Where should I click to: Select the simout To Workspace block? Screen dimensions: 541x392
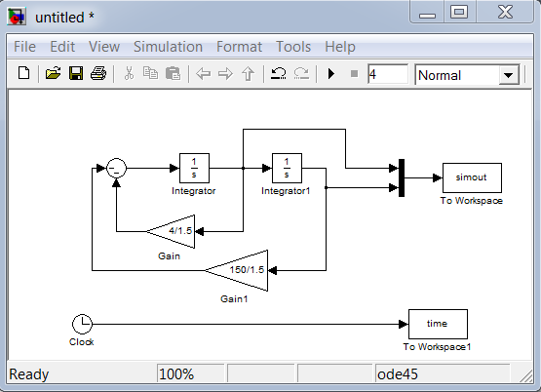point(473,177)
